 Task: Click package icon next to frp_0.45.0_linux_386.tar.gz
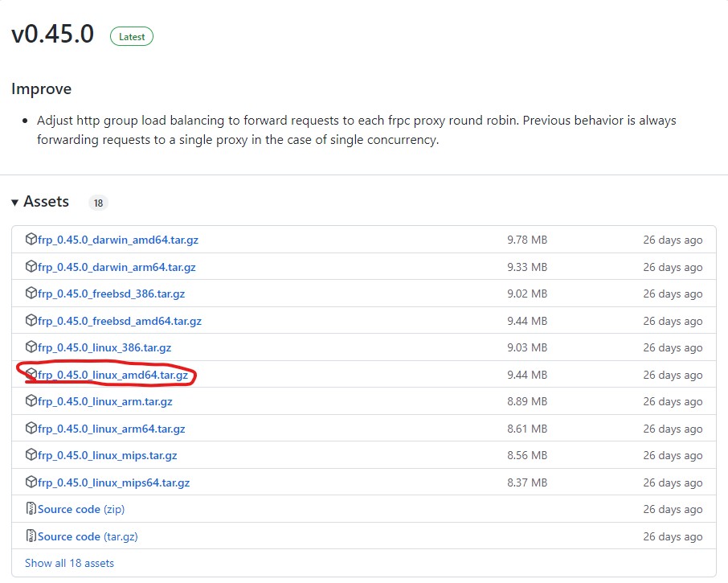31,347
